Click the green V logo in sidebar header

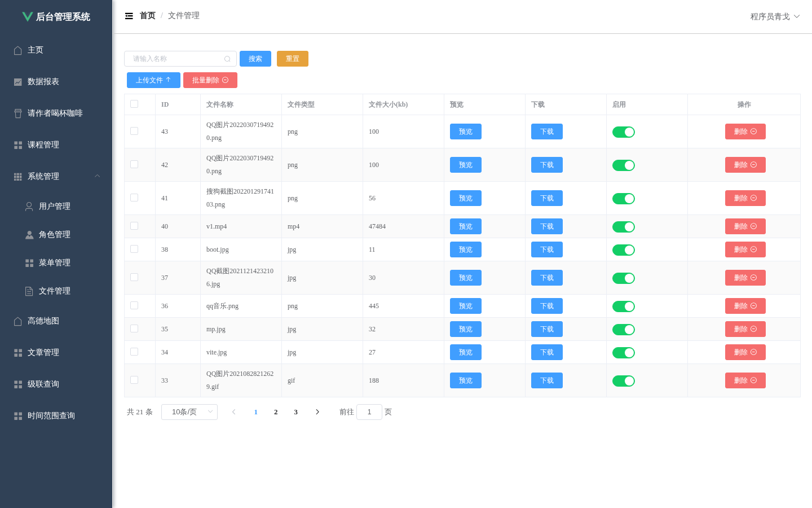27,16
